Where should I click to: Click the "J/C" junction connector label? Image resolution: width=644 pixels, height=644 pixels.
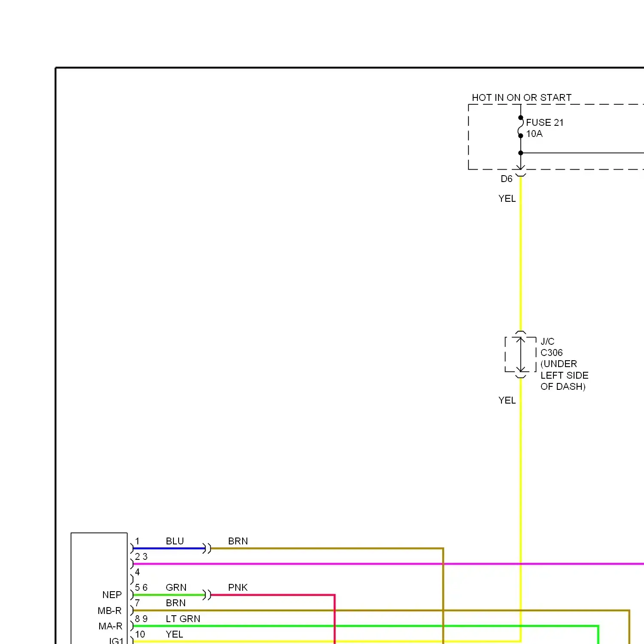click(547, 342)
